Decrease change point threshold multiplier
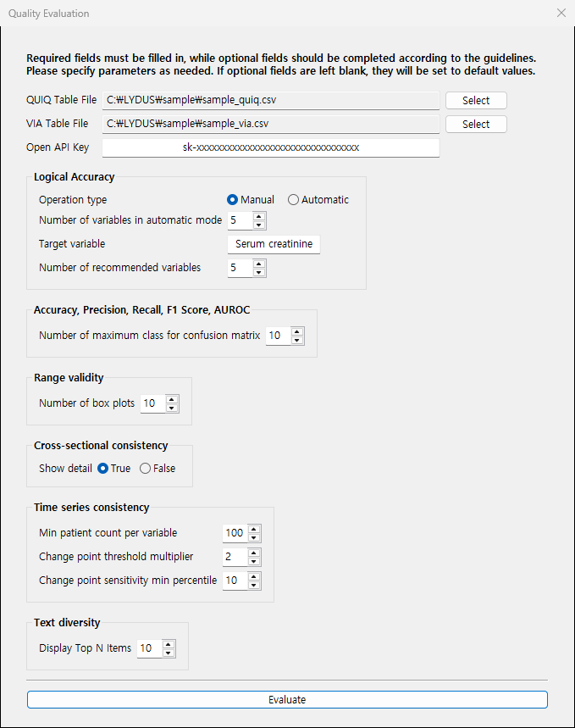The image size is (575, 728). [x=254, y=561]
